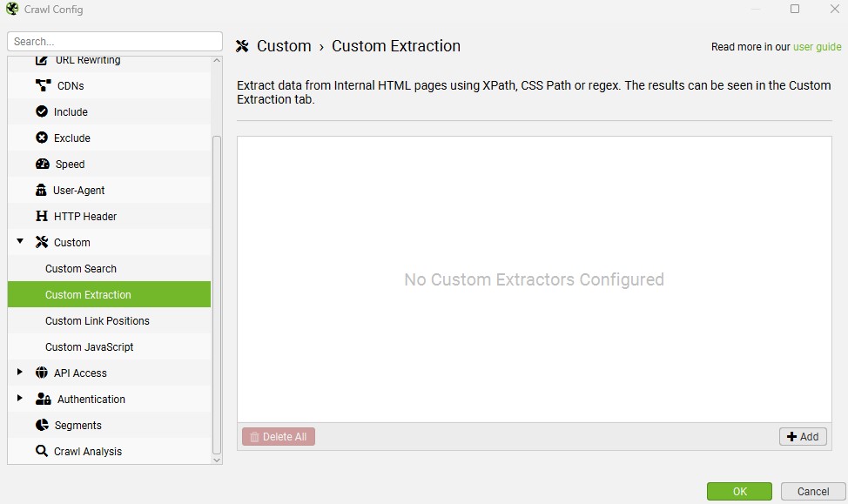Open Custom Search settings
This screenshot has width=848, height=504.
point(81,269)
